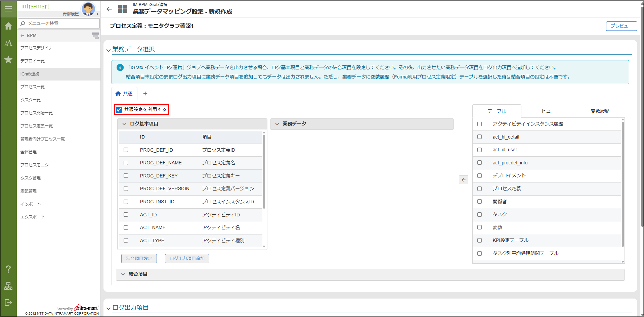Screen dimensions: 644x317
Task: Click the ログ出力項目追加 button
Action: pyautogui.click(x=187, y=259)
